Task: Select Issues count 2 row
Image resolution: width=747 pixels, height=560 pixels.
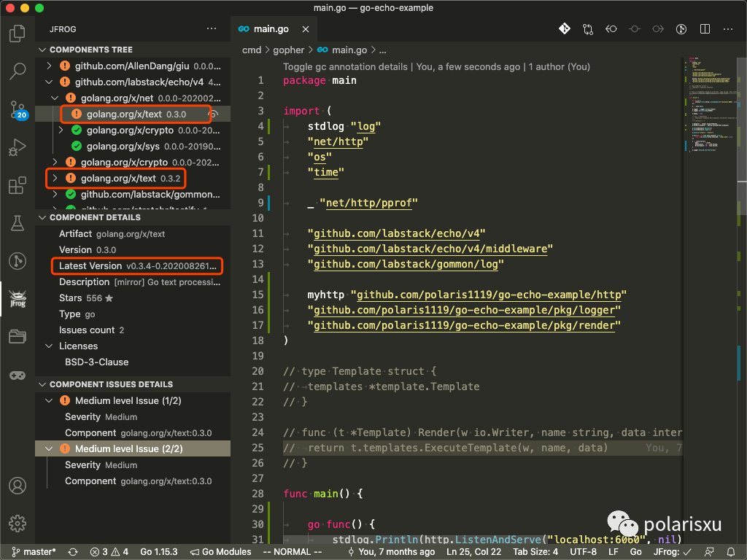Action: (x=133, y=330)
